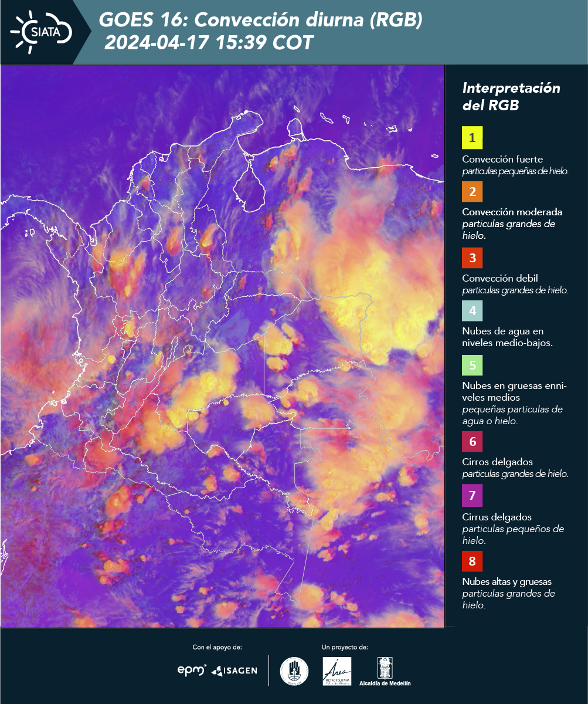Click the Área Metropolitana logo
The height and width of the screenshot is (704, 588).
click(337, 671)
